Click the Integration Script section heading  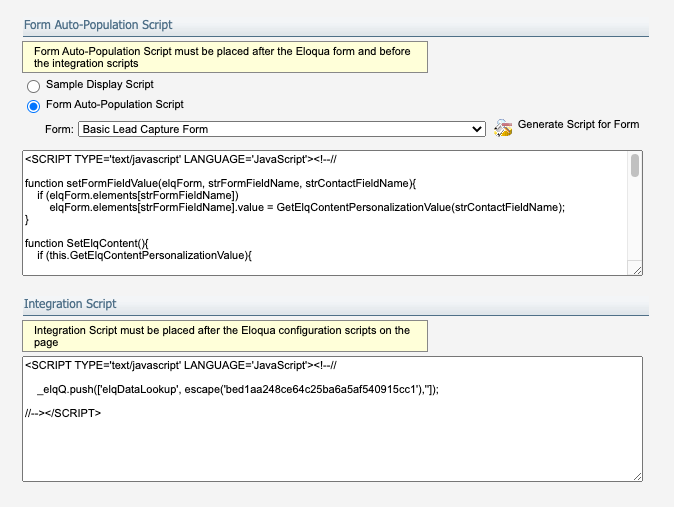pyautogui.click(x=70, y=304)
